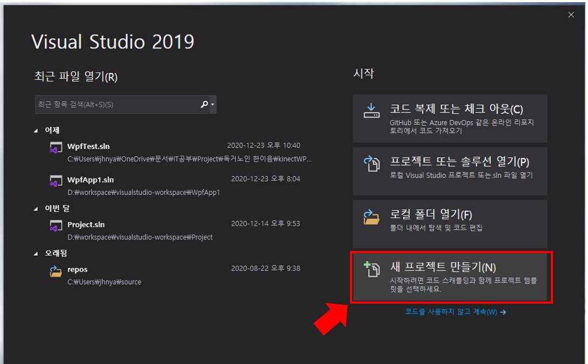Viewport: 588px width, 364px height.
Task: Click the 최근 파일 열기(R) heading
Action: [76, 76]
